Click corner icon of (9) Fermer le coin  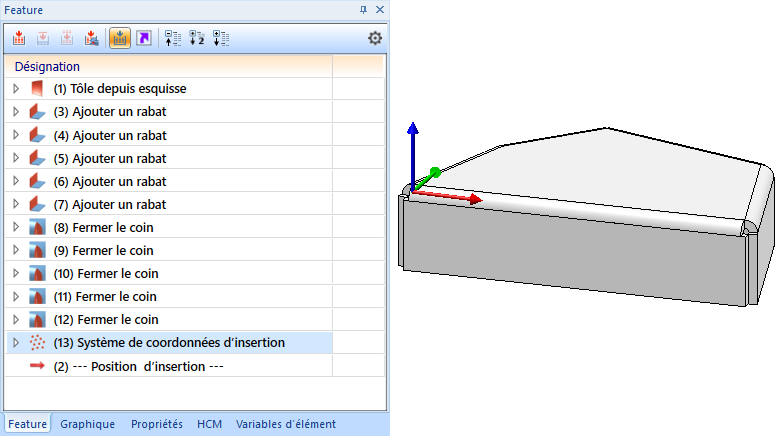[37, 250]
